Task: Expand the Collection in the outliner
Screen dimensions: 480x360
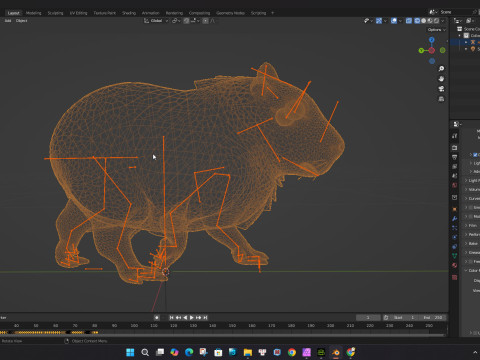Action: pos(460,35)
